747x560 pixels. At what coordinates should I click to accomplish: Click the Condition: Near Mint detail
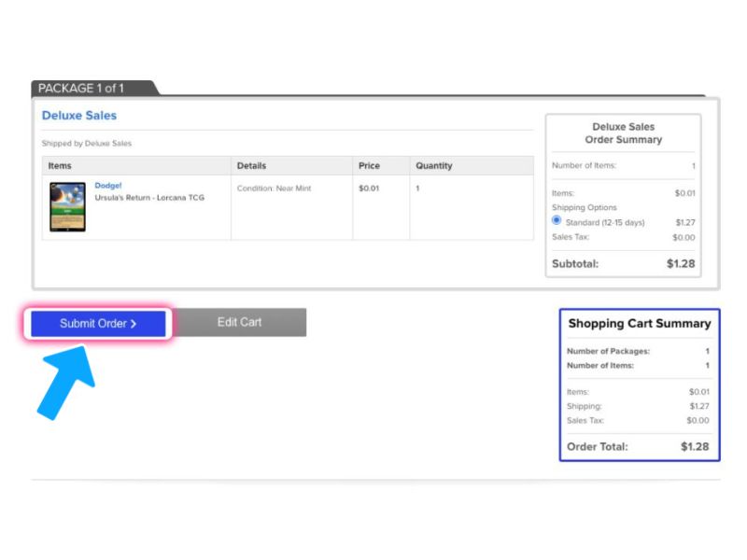274,189
